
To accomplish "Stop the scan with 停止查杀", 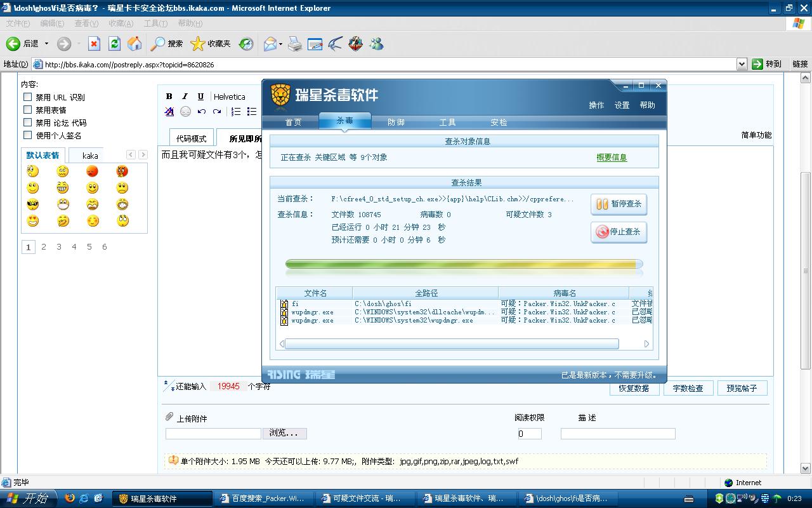I will (x=619, y=232).
